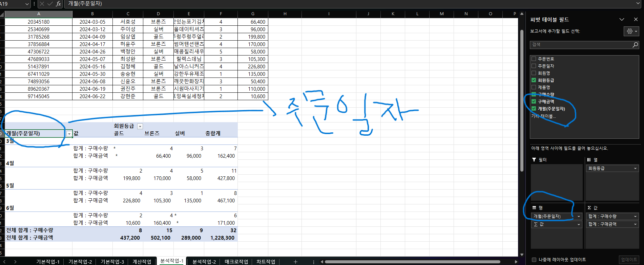
Task: Close the pivot table fields pane
Action: 636,20
